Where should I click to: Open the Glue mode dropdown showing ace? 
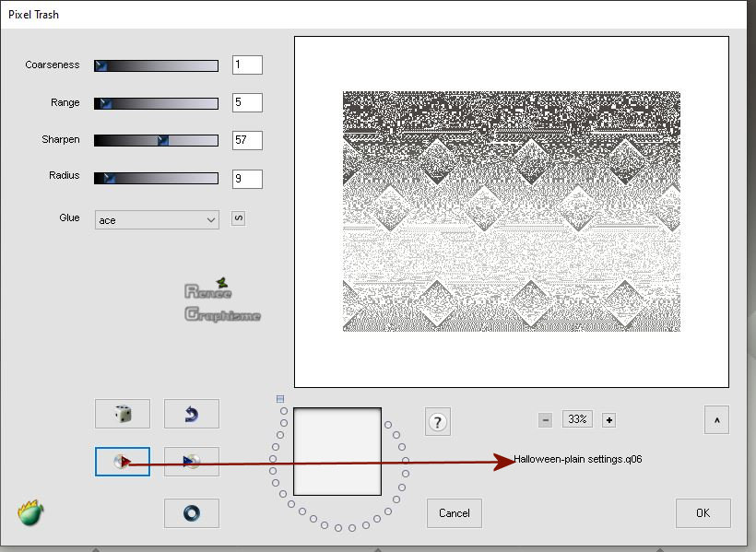pos(157,220)
